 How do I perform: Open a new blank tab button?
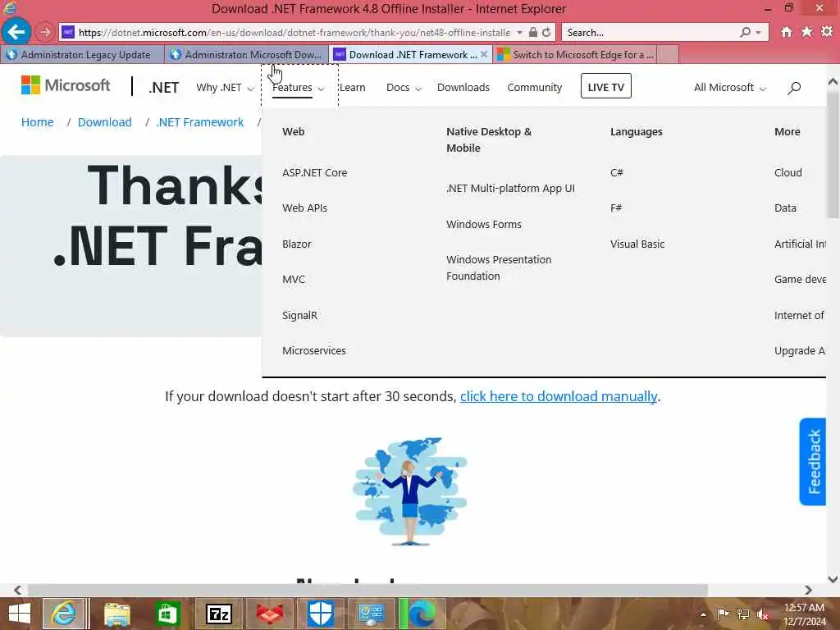point(668,55)
